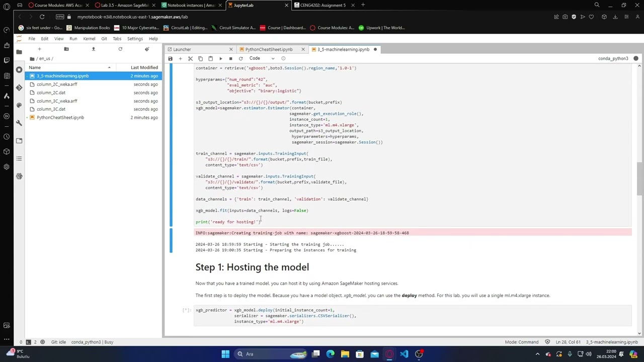This screenshot has width=644, height=362.
Task: Cut the selected cell with the scissors icon
Action: point(190,58)
